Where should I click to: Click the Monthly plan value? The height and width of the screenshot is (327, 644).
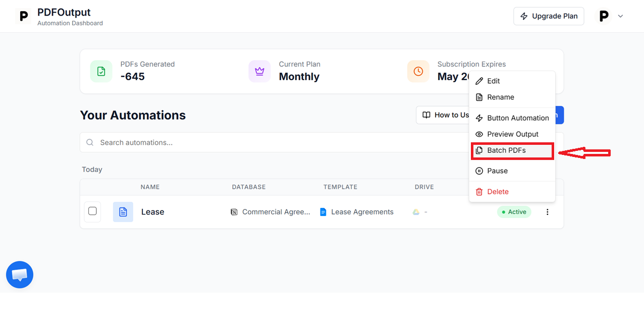coord(299,77)
